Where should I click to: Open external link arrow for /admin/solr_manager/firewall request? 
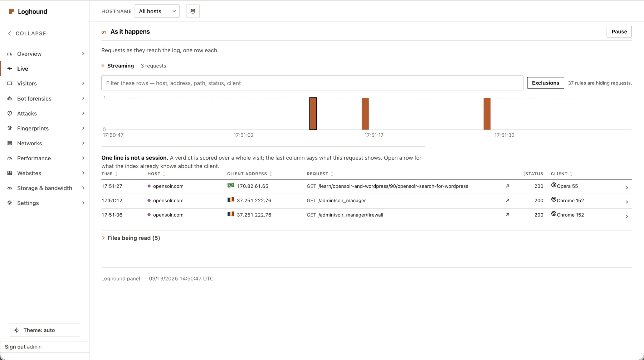(x=507, y=215)
